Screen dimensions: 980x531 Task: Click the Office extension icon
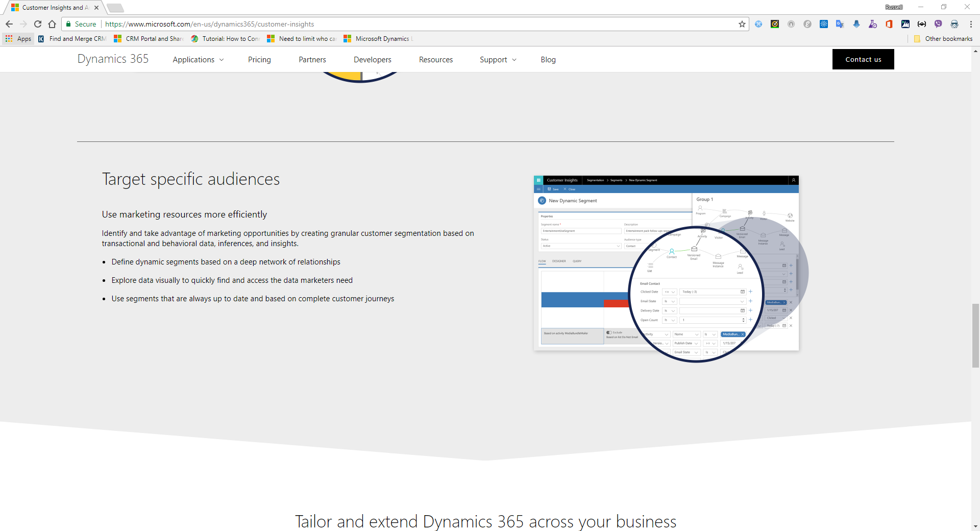(x=889, y=24)
